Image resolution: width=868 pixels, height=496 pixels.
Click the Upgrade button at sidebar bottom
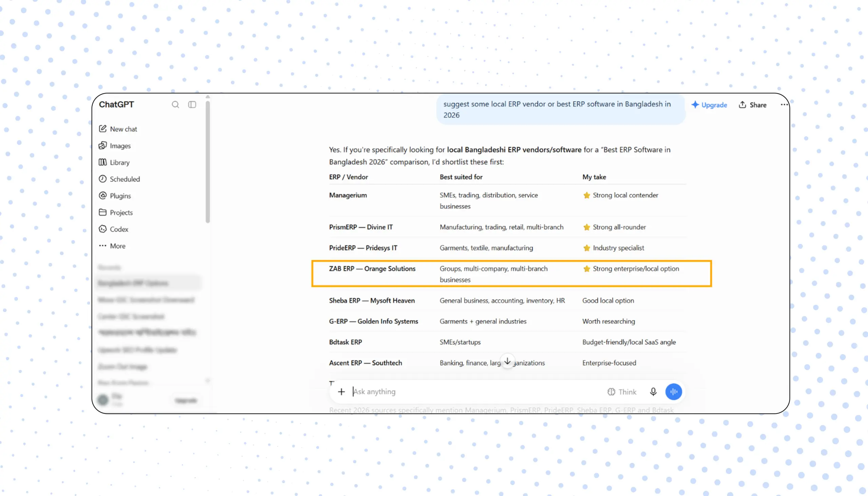coord(186,400)
